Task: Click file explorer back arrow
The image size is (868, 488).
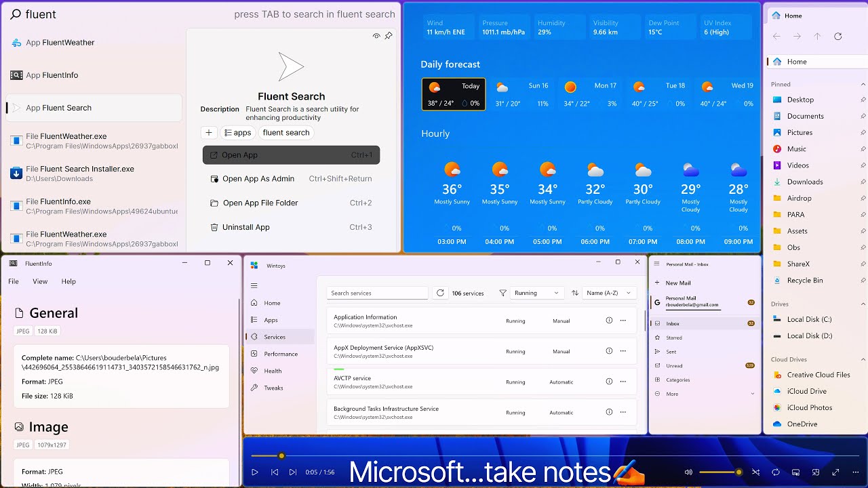Action: click(776, 37)
